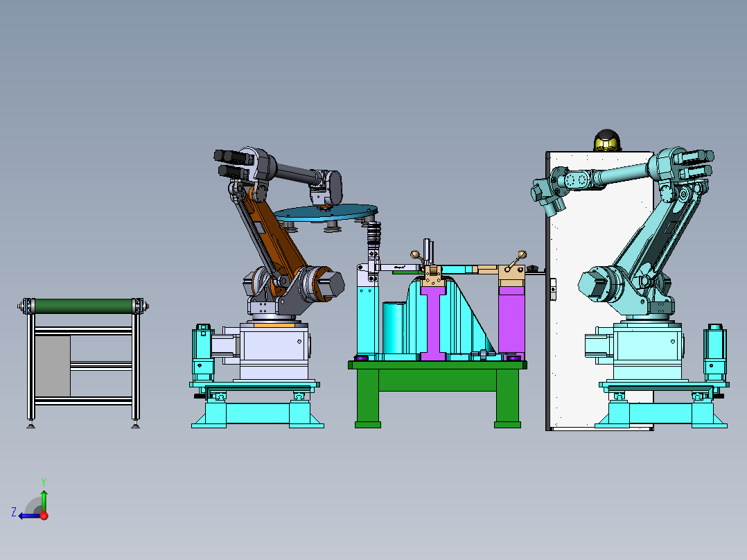Viewport: 747px width, 560px height.
Task: Select the white vertical panel beside right robot
Action: point(600,290)
